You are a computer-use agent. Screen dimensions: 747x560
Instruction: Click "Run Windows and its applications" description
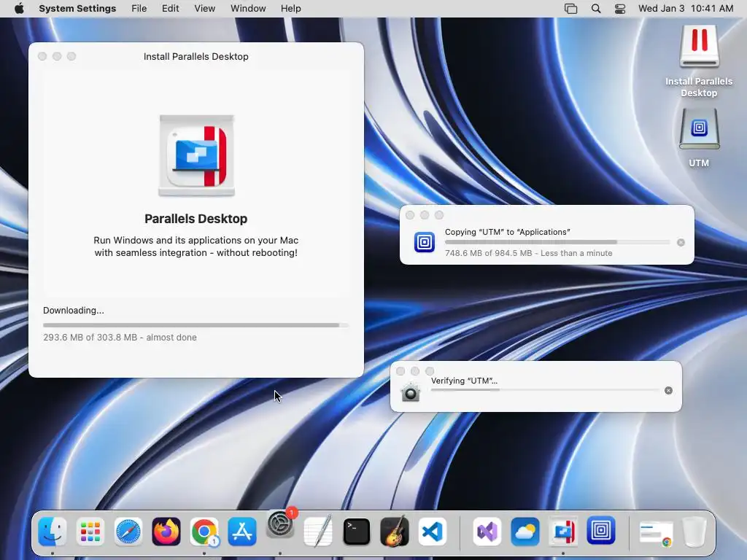click(x=196, y=246)
